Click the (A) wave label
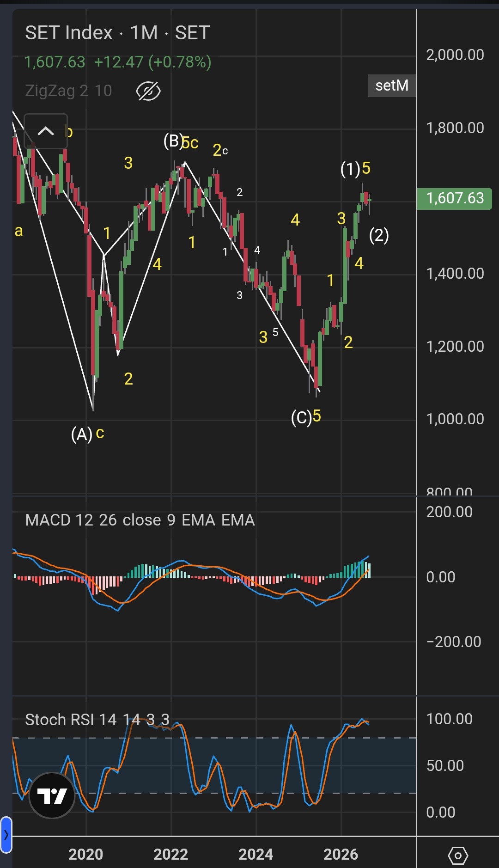The width and height of the screenshot is (499, 868). coord(82,434)
